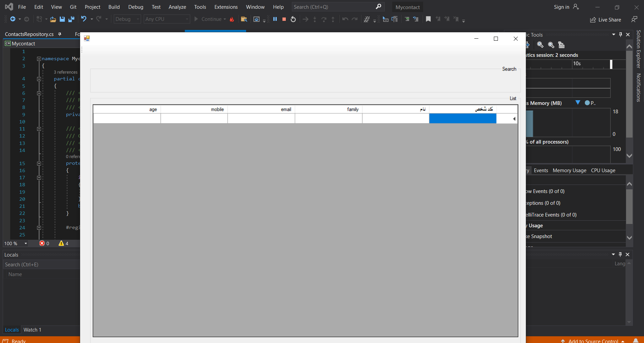Open Diagnostic Tools window options dropdown
This screenshot has height=343, width=644.
coord(613,35)
